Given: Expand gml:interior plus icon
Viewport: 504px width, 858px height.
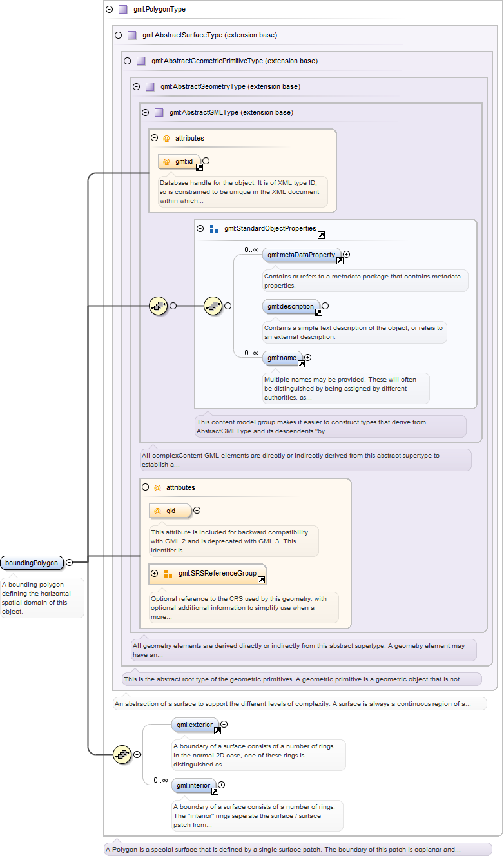Looking at the screenshot, I should tap(222, 785).
